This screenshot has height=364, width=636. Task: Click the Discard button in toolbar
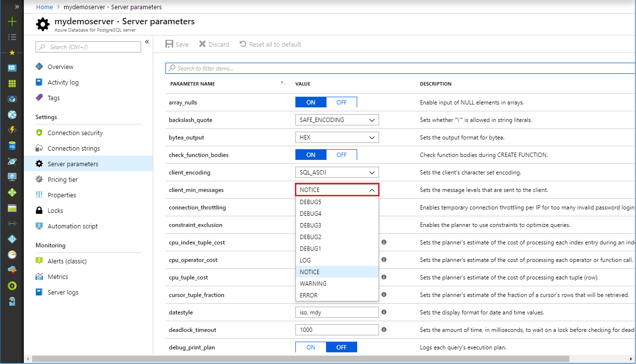[x=214, y=44]
